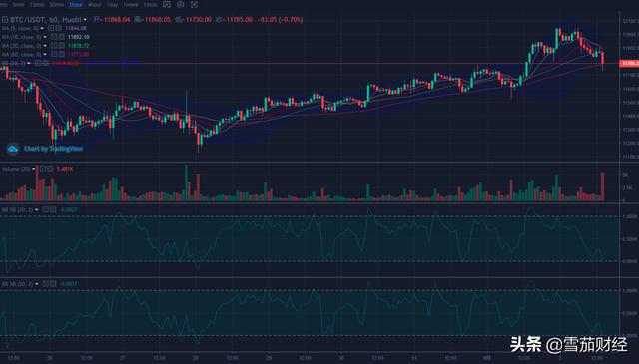639x364 pixels.
Task: Switch to 1day interval
Action: [112, 4]
